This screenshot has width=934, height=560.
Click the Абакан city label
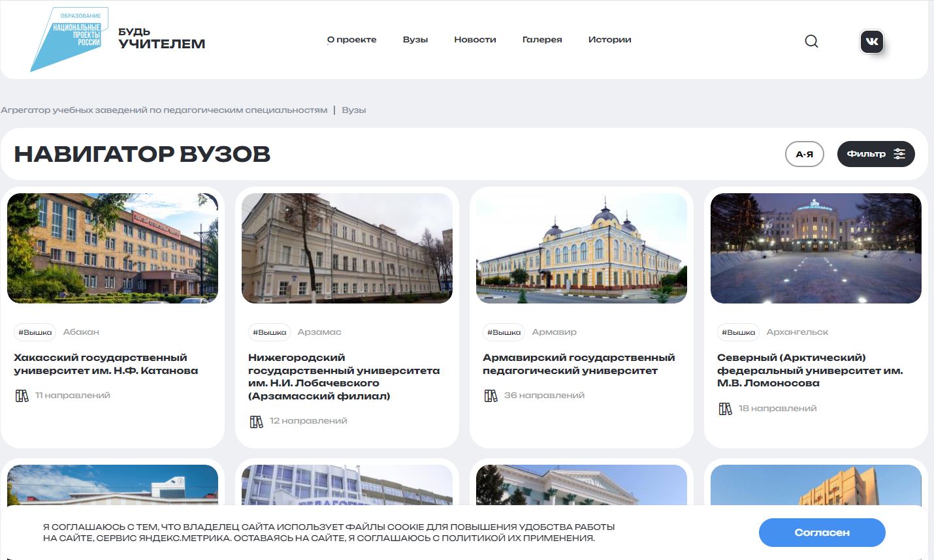(x=81, y=332)
